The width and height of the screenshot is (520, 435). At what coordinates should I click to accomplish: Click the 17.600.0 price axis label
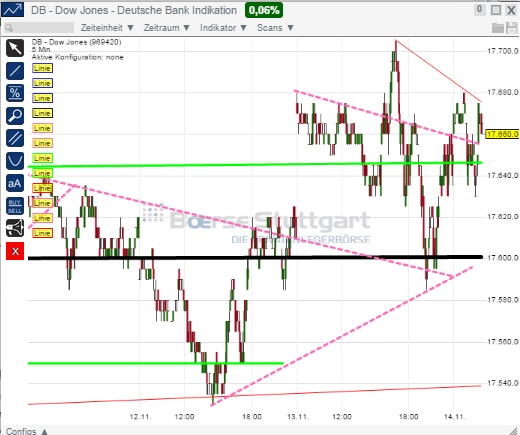click(x=503, y=258)
